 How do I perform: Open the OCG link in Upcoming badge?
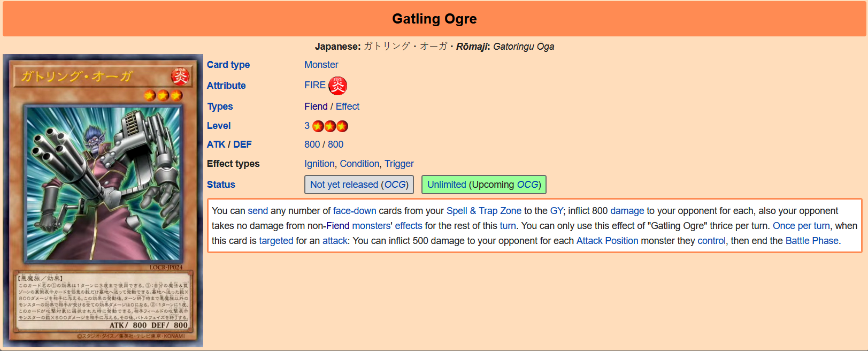[x=527, y=185]
